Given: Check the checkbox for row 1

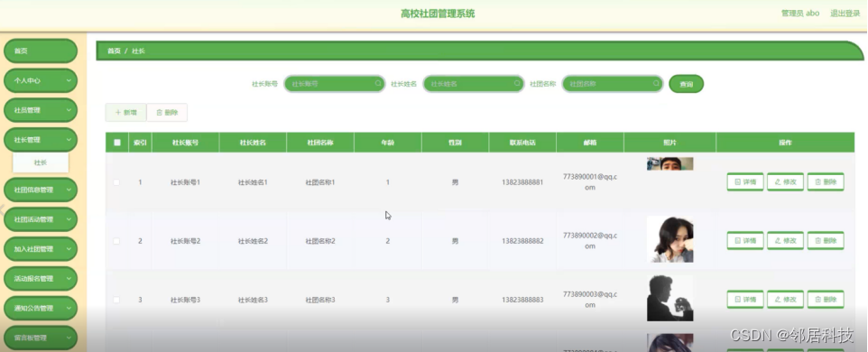Looking at the screenshot, I should pos(116,182).
